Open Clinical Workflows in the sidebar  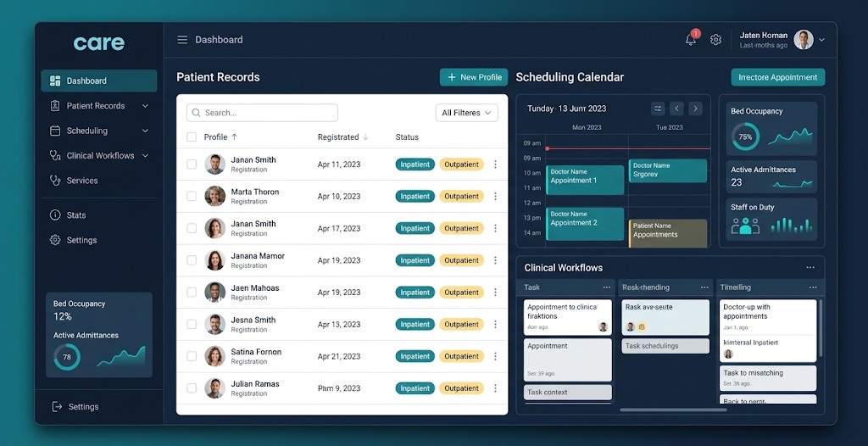pyautogui.click(x=99, y=156)
